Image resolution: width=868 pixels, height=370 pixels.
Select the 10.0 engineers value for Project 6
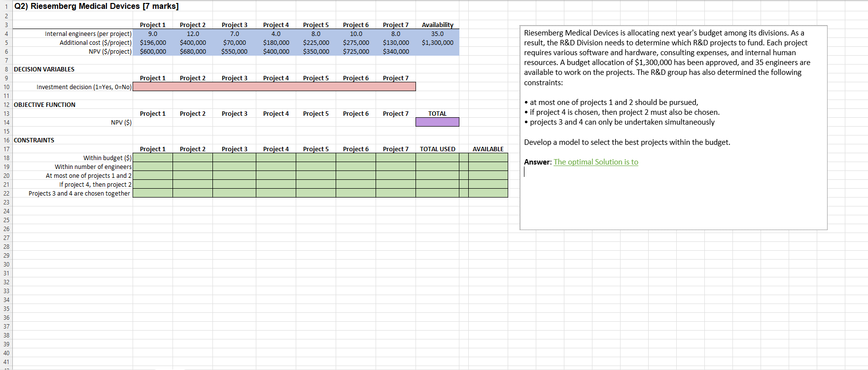pos(356,34)
